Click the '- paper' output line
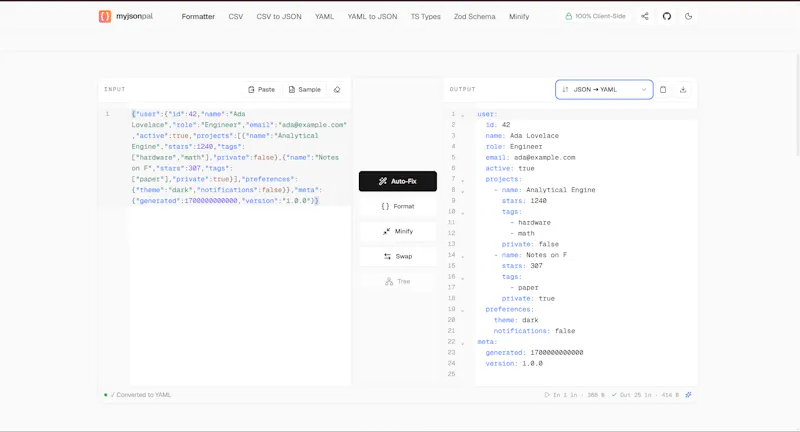The height and width of the screenshot is (432, 800). [x=524, y=288]
